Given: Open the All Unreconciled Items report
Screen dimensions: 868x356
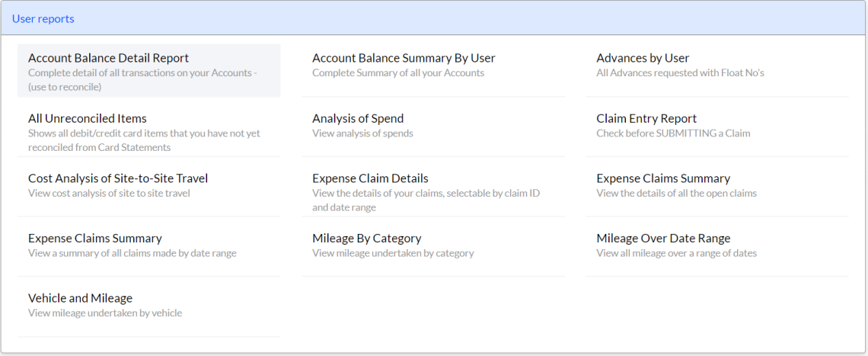Looking at the screenshot, I should coord(149,131).
